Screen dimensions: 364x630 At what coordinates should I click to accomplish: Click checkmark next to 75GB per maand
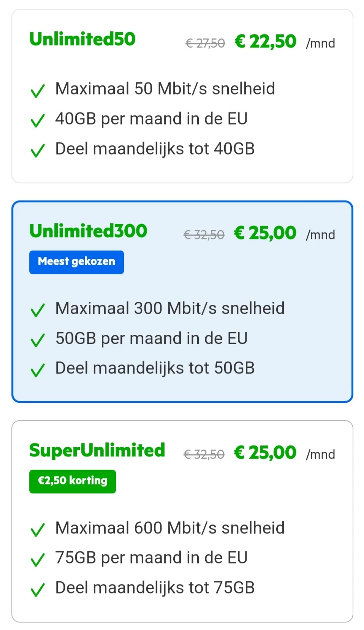tap(38, 560)
